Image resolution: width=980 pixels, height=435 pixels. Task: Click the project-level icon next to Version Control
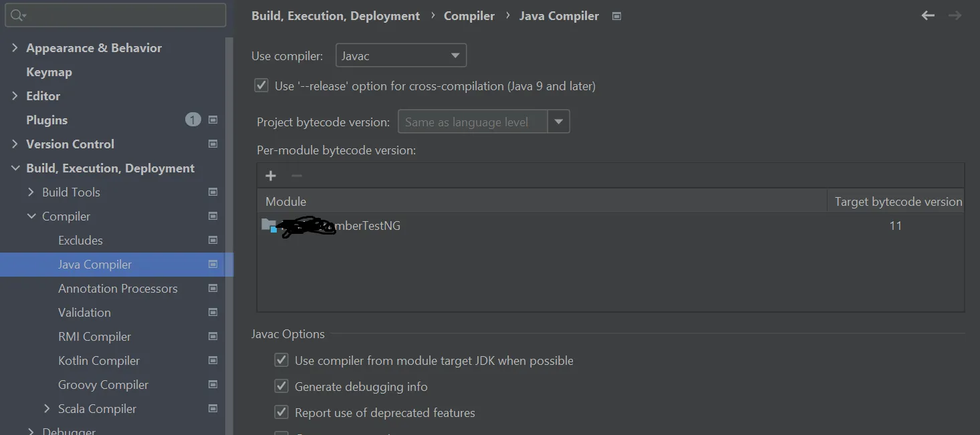(213, 144)
